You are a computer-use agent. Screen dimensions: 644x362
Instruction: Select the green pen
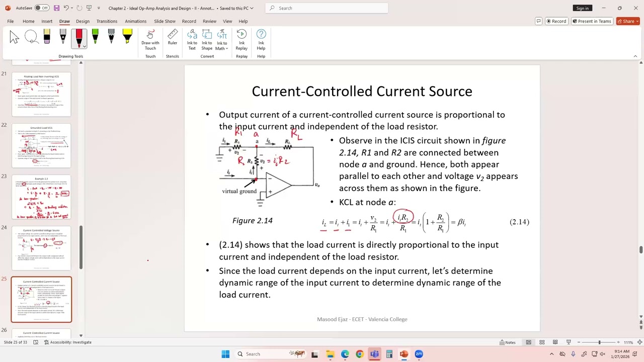tap(95, 37)
